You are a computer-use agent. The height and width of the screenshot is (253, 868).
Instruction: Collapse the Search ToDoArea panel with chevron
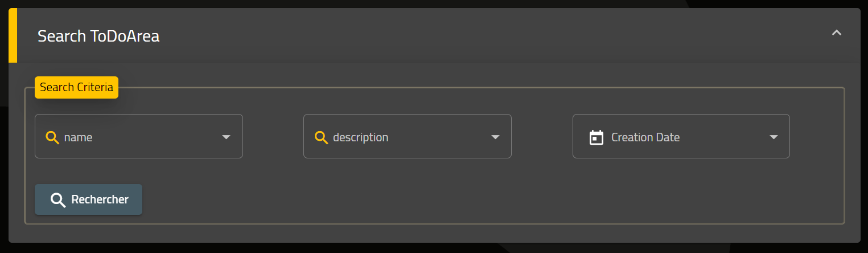836,33
